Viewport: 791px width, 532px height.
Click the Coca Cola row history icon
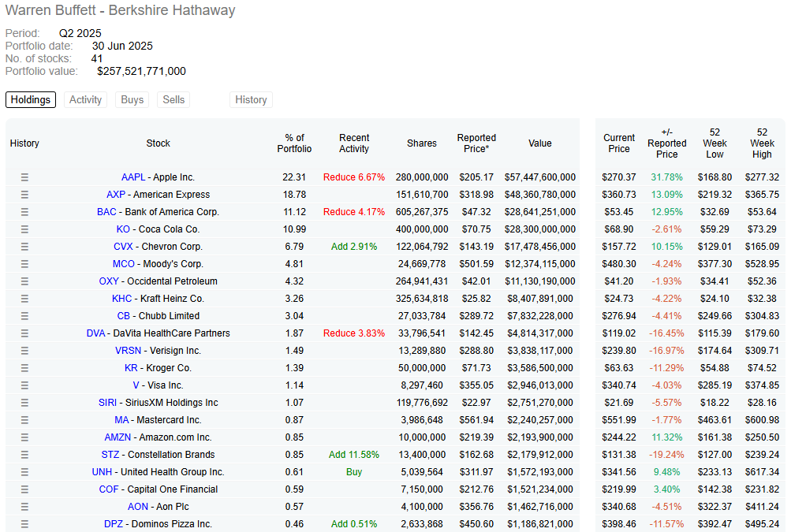pos(24,229)
